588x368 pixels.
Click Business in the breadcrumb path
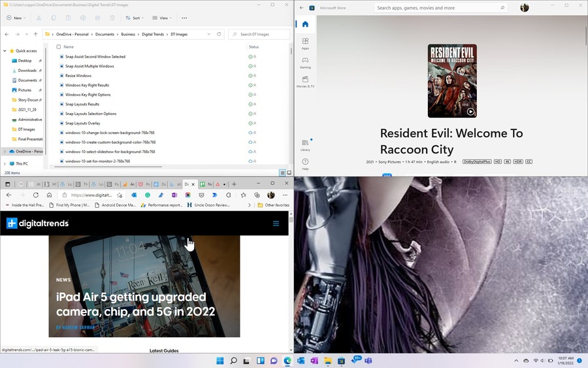(x=128, y=34)
